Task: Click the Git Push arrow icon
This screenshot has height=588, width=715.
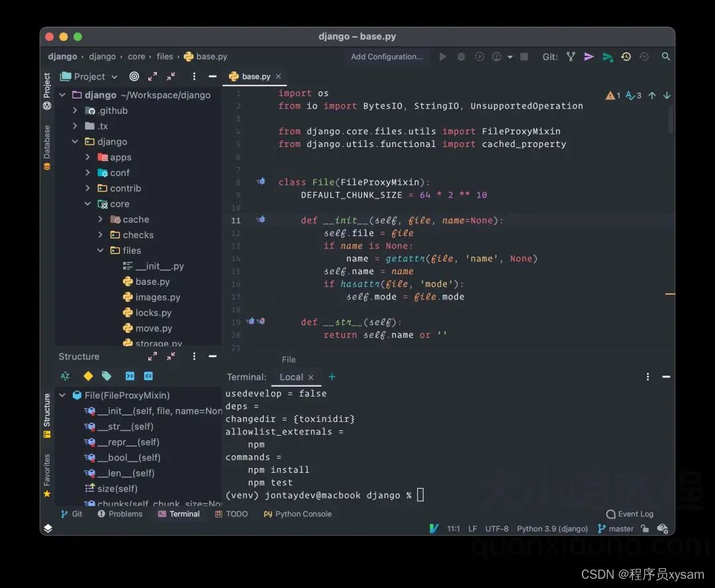Action: coord(607,57)
